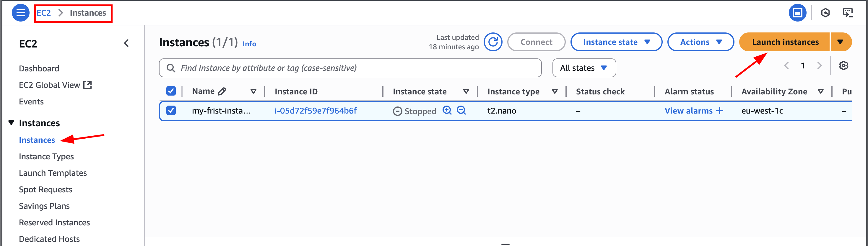Open Dashboard in sidebar

[x=39, y=69]
